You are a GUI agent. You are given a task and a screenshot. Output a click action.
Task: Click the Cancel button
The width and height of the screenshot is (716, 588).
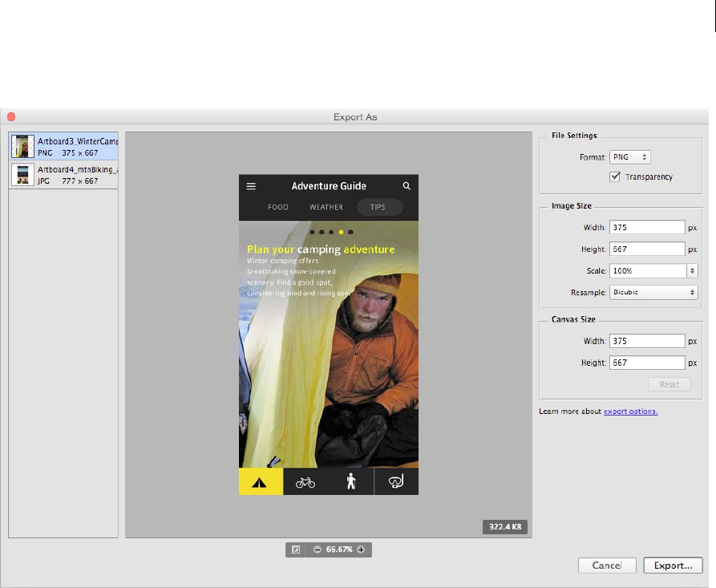point(607,566)
